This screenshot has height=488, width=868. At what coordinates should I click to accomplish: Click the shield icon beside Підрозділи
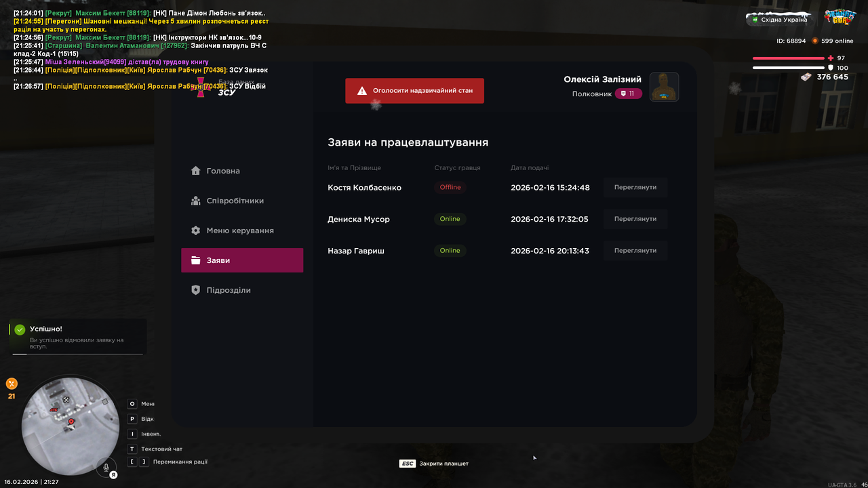pyautogui.click(x=196, y=290)
